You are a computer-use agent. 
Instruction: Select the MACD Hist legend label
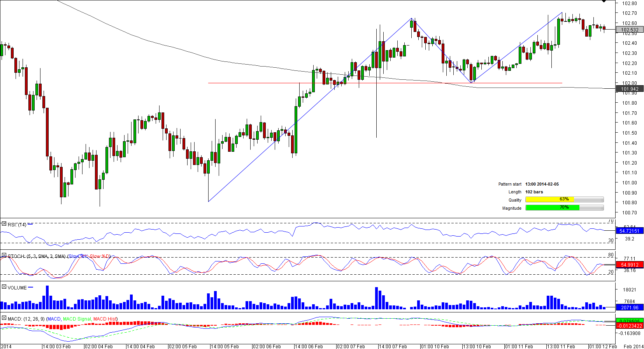[105, 319]
